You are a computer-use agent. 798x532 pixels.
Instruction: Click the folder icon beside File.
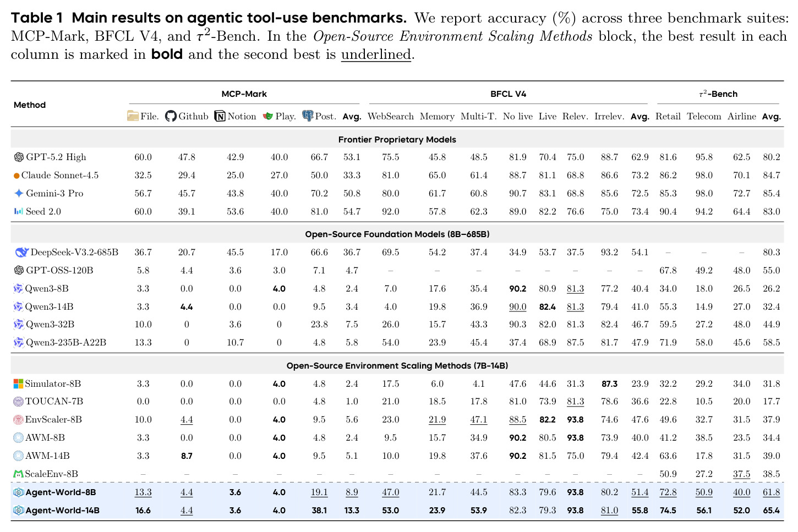coord(133,116)
